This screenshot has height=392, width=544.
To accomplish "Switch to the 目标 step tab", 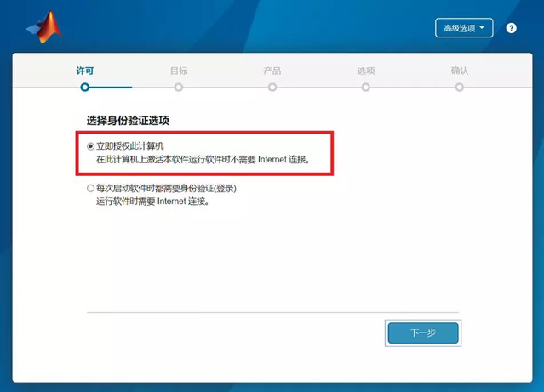I will pyautogui.click(x=179, y=71).
